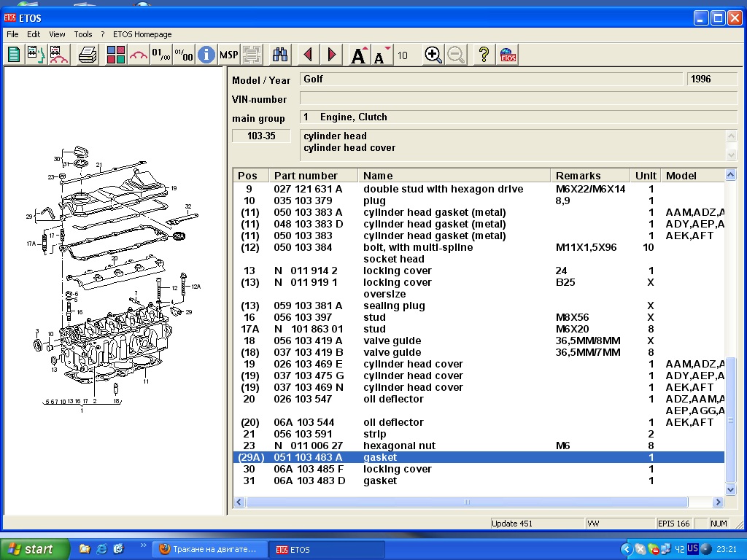Click the printer icon in toolbar
This screenshot has width=747, height=560.
pos(88,55)
